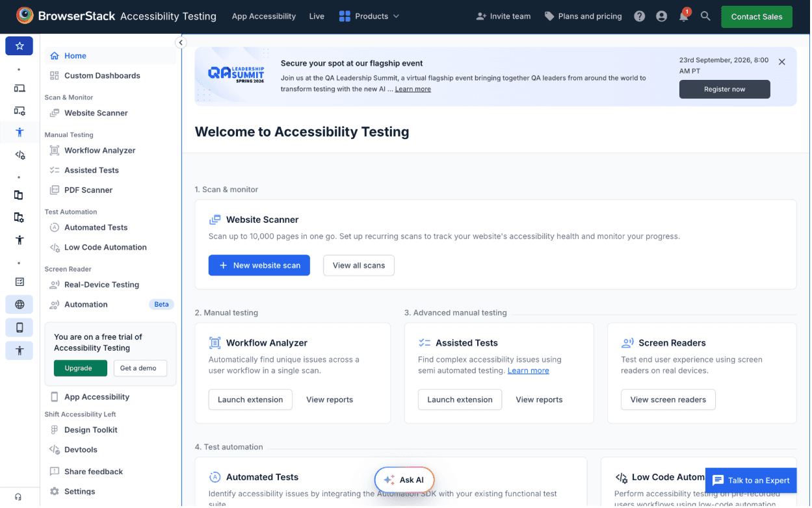The height and width of the screenshot is (508, 812).
Task: Select Home in sidebar menu
Action: click(110, 56)
